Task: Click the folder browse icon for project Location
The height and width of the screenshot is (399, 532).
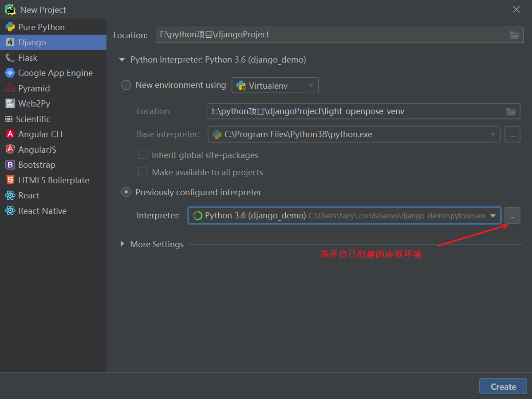Action: (514, 35)
